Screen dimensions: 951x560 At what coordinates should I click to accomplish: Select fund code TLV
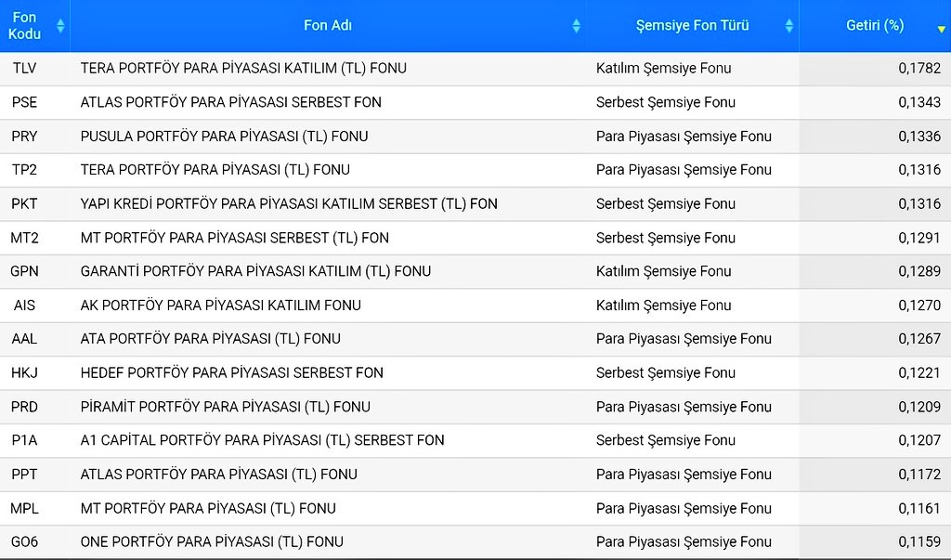pyautogui.click(x=24, y=68)
